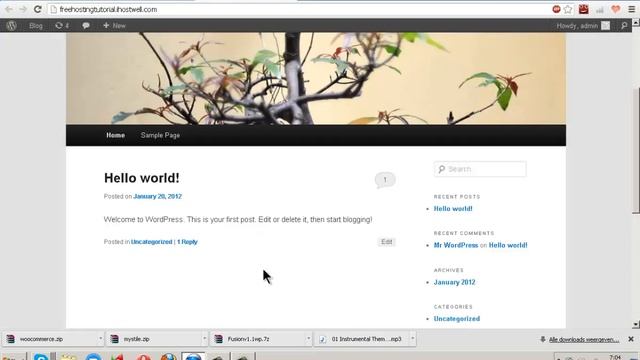Bookmark the page with the star icon
Image resolution: width=640 pixels, height=360 pixels.
click(568, 9)
